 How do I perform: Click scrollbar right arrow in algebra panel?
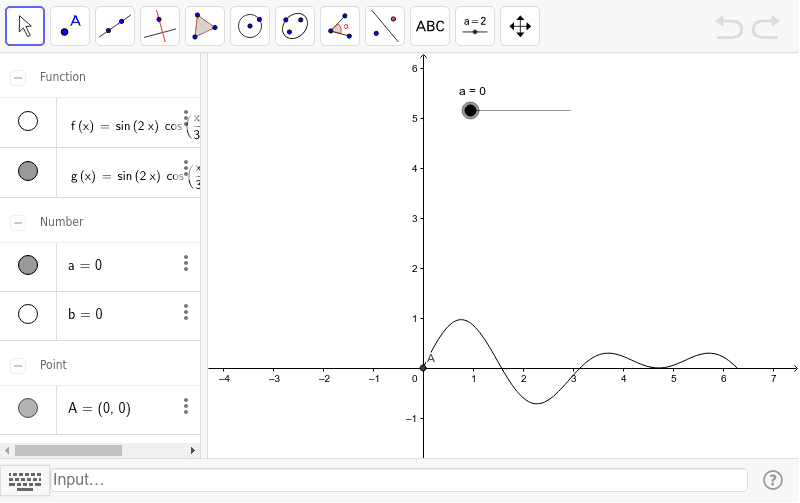coord(193,450)
